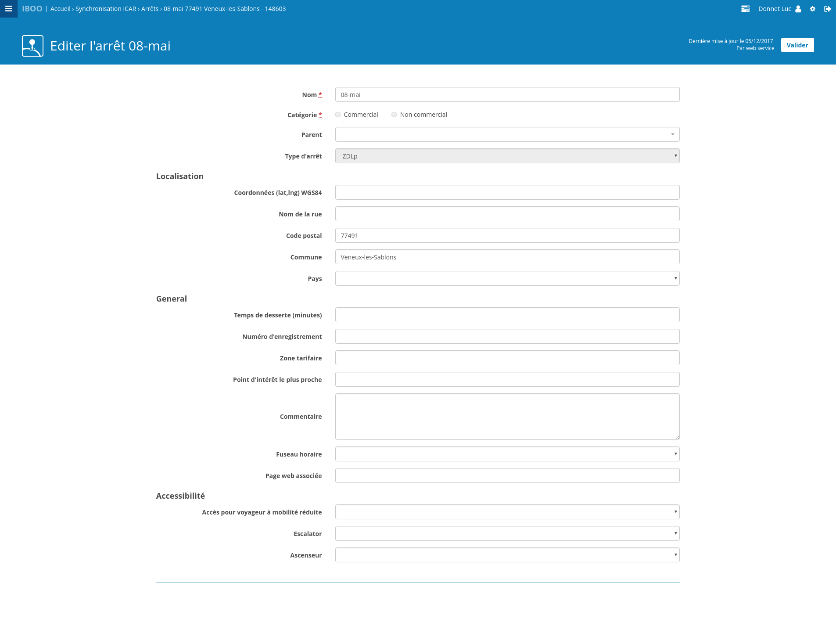Expand the Pays country dropdown
Screen dimensions: 836x644
[507, 278]
